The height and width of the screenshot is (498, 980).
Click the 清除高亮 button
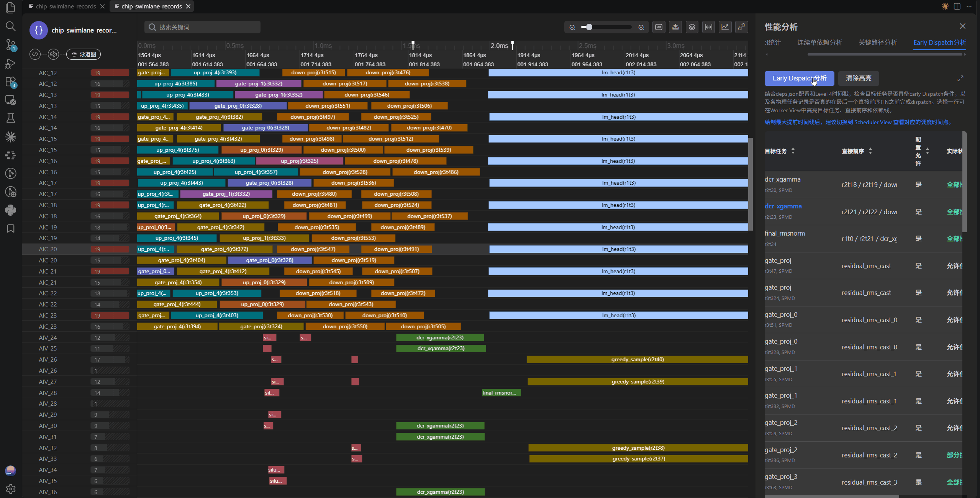click(x=859, y=79)
